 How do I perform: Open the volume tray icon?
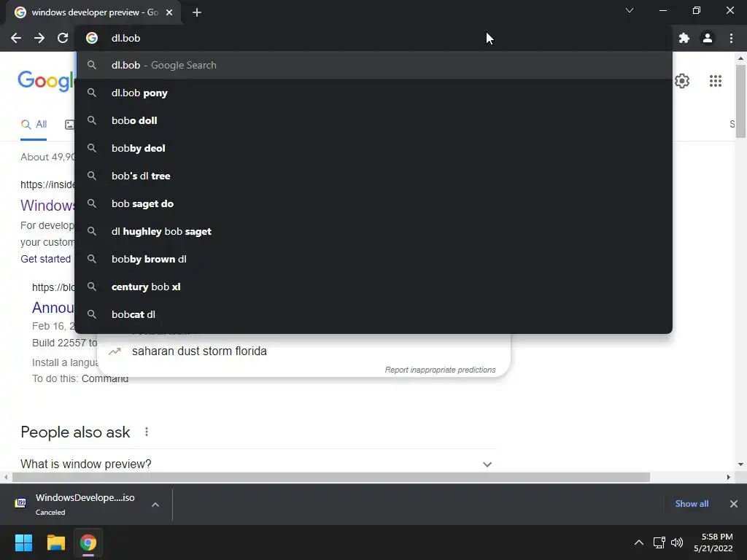point(676,542)
